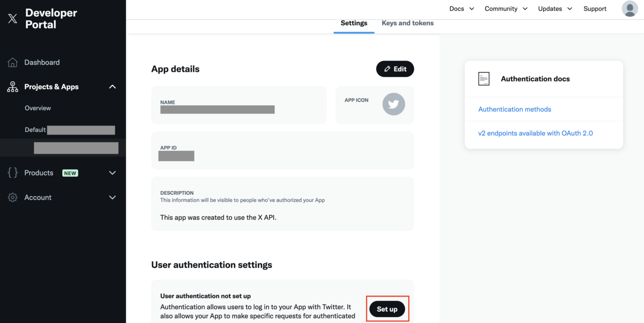
Task: Click the User authentication settings heading
Action: (x=212, y=265)
